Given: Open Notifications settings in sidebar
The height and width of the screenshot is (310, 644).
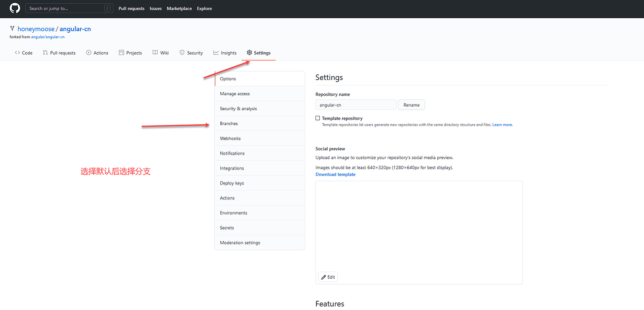Looking at the screenshot, I should 259,154.
